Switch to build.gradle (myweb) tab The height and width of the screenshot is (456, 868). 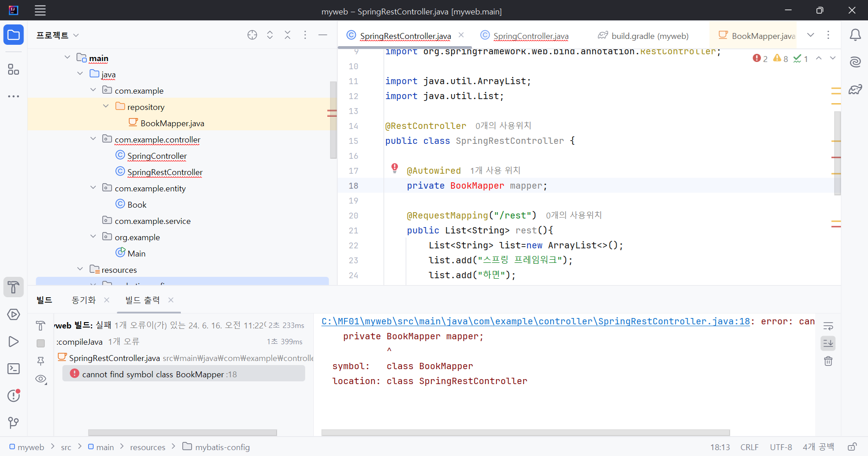643,36
